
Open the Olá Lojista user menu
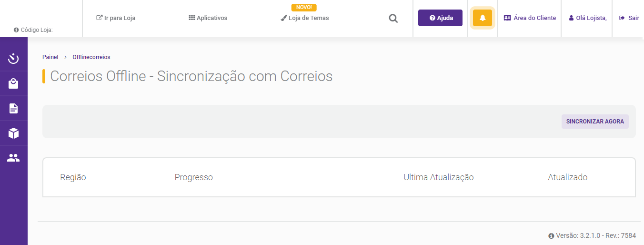tap(588, 18)
